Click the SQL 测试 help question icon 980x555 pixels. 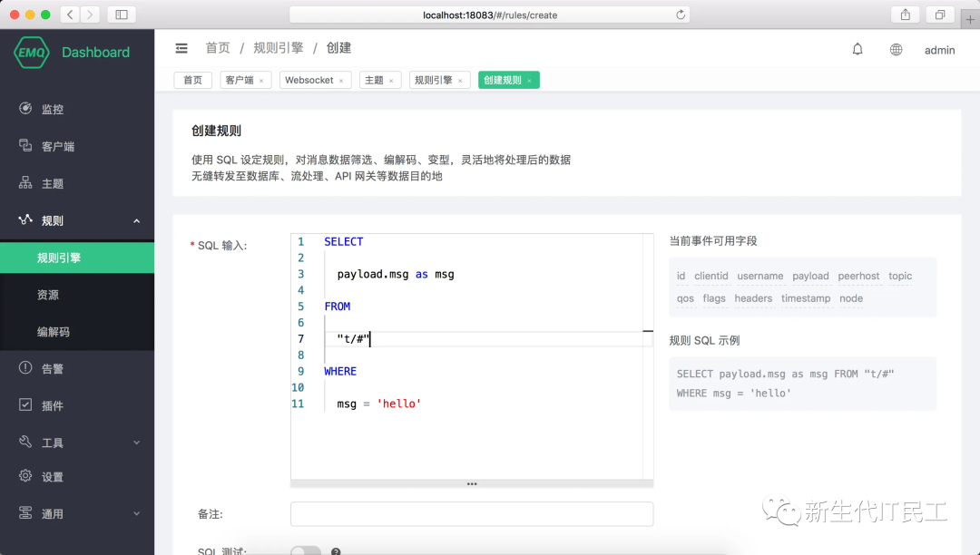[x=336, y=551]
